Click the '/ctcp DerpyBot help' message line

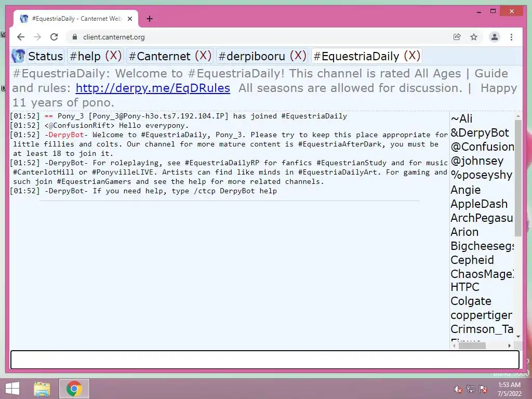point(143,191)
